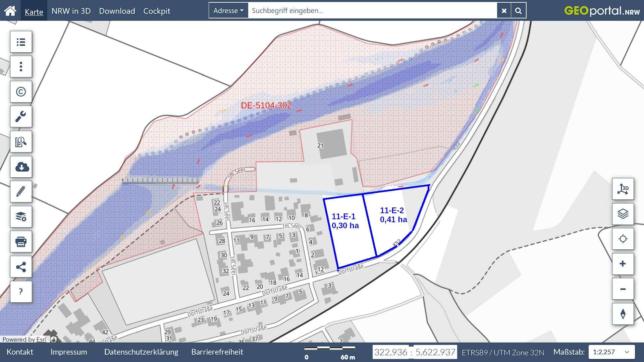Zoom in with the plus button
This screenshot has height=362, width=644.
[x=623, y=264]
